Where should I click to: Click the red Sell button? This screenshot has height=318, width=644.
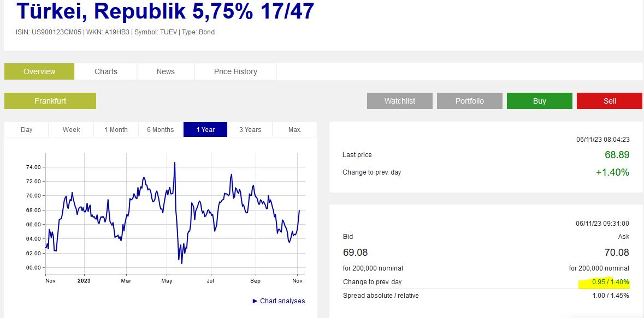pos(610,101)
